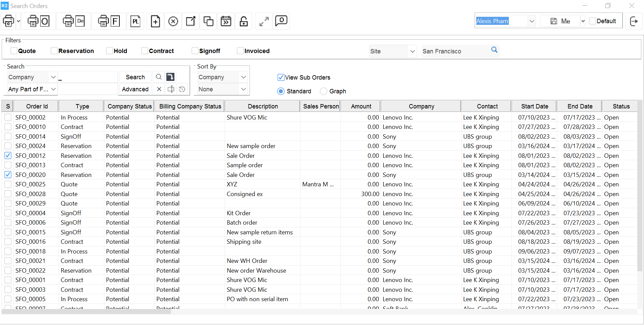Viewport: 644px width, 325px height.
Task: Select the Graph radio button
Action: click(x=323, y=91)
